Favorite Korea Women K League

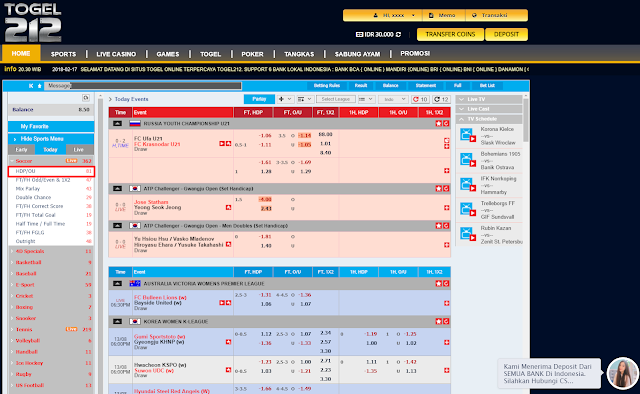[x=438, y=321]
